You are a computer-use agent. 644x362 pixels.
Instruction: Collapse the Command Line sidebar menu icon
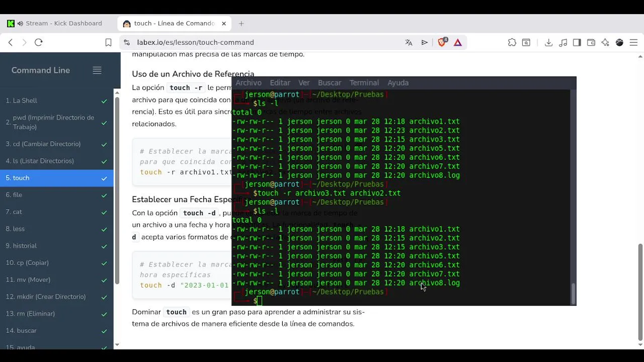click(x=97, y=70)
